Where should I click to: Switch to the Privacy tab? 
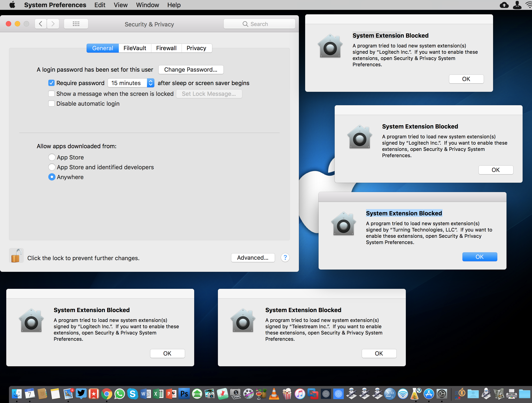[x=196, y=48]
